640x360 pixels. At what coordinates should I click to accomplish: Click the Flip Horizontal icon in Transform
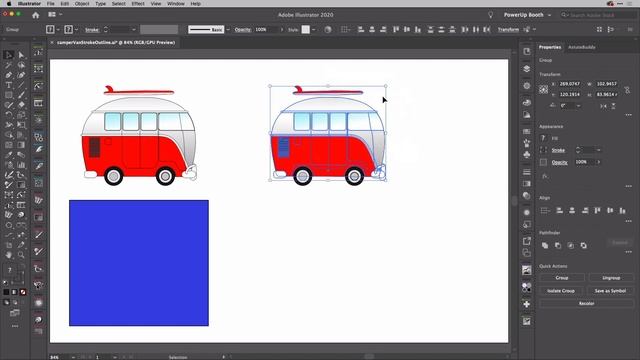[x=603, y=106]
